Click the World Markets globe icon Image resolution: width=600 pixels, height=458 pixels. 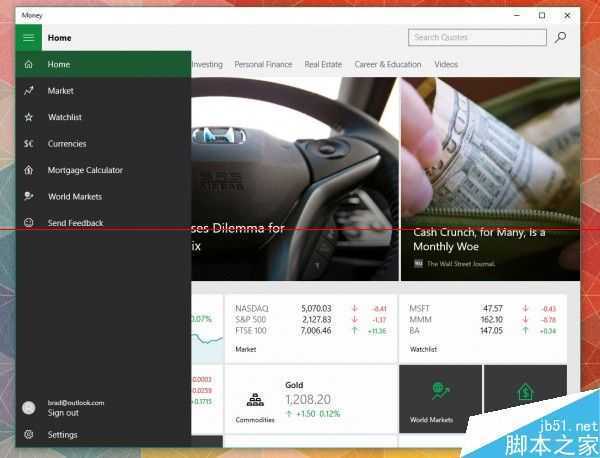(x=29, y=196)
